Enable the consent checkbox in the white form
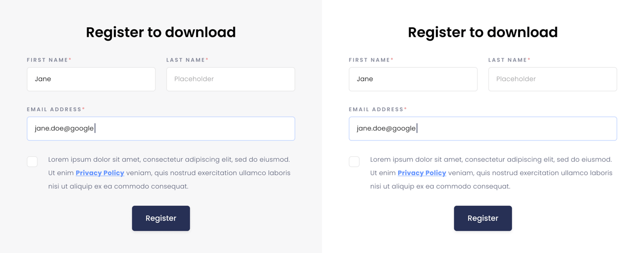 pos(354,162)
